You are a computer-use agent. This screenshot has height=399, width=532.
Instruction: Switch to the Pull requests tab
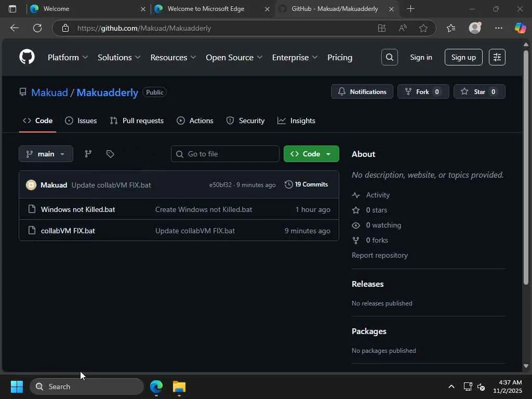137,121
